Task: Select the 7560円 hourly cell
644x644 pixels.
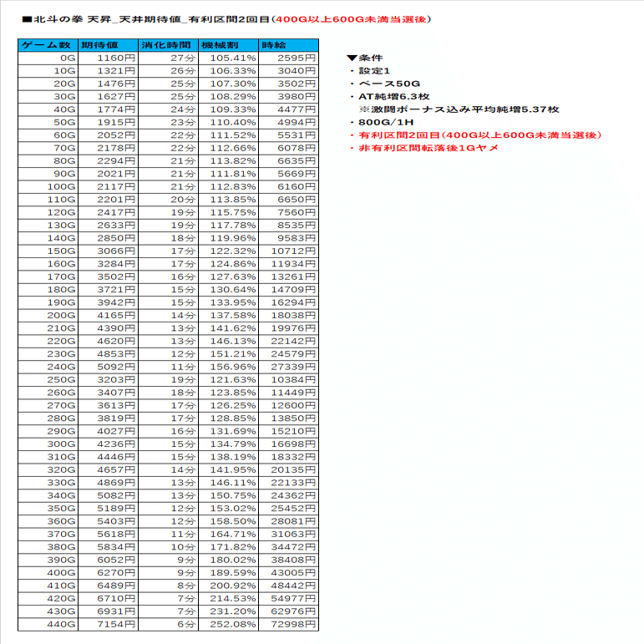Action: pos(288,212)
